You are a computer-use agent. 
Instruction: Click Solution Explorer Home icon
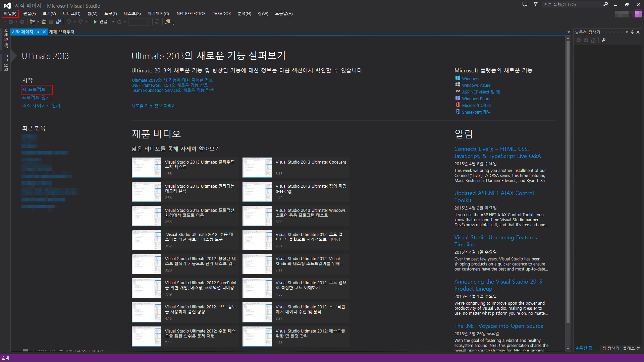coord(593,40)
